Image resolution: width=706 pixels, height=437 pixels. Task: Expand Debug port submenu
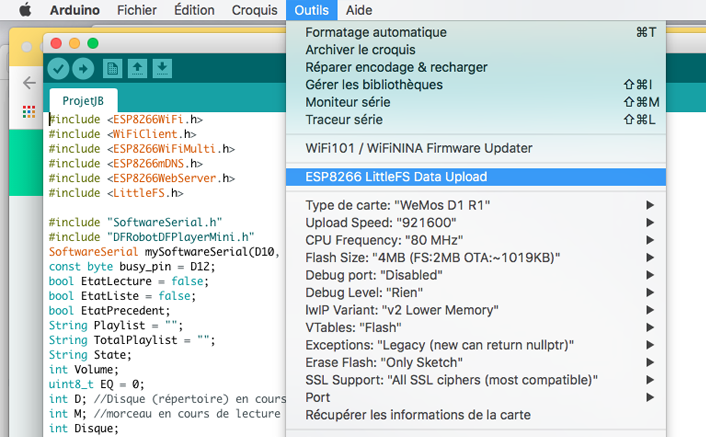(476, 275)
